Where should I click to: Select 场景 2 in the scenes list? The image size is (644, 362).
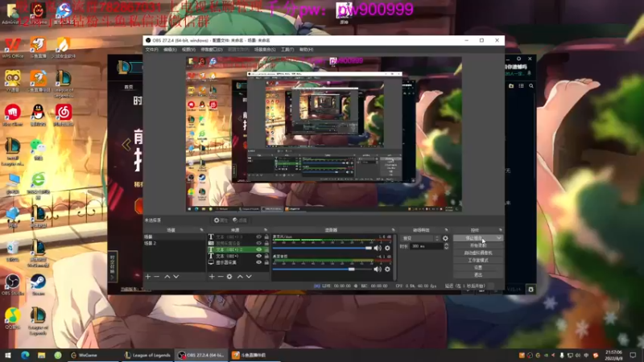pos(174,244)
